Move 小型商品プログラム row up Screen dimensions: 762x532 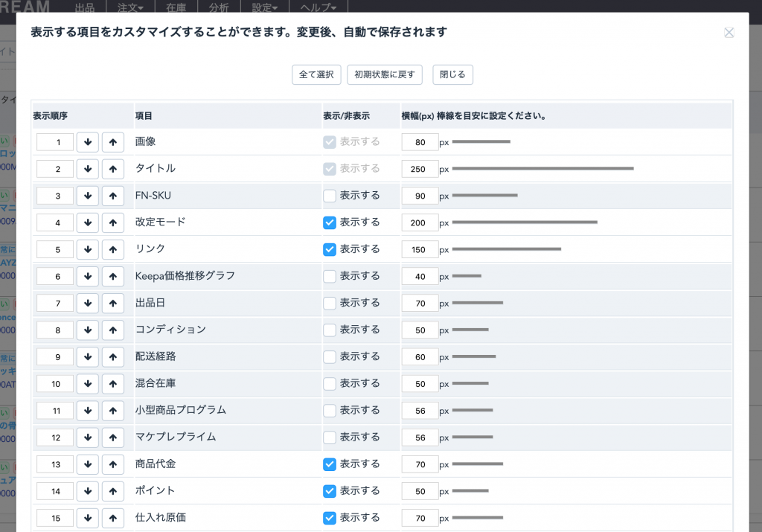[113, 411]
